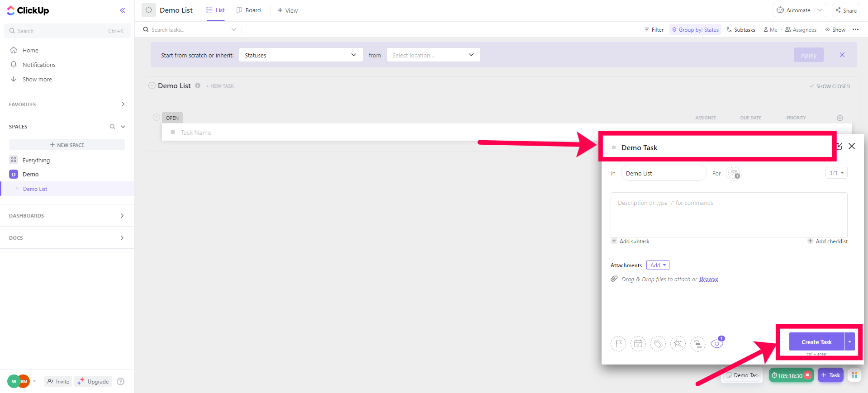Click Show more in the sidebar
This screenshot has width=868, height=393.
coord(37,79)
